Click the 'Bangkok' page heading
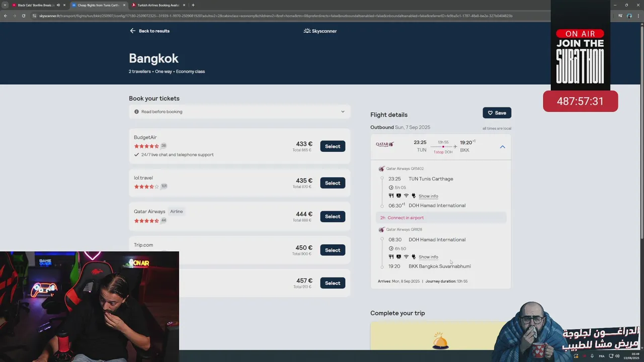The height and width of the screenshot is (362, 644). coord(153,59)
